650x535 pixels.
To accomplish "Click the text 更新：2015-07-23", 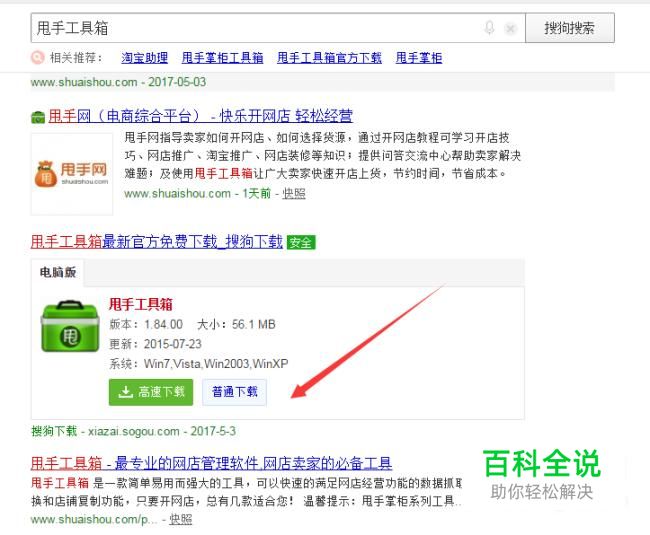I will 155,344.
